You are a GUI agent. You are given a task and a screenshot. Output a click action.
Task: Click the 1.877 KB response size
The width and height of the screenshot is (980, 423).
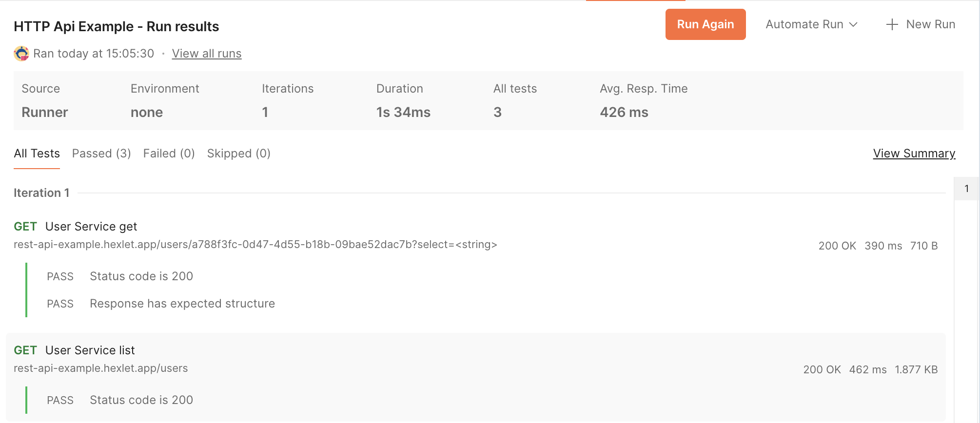916,369
